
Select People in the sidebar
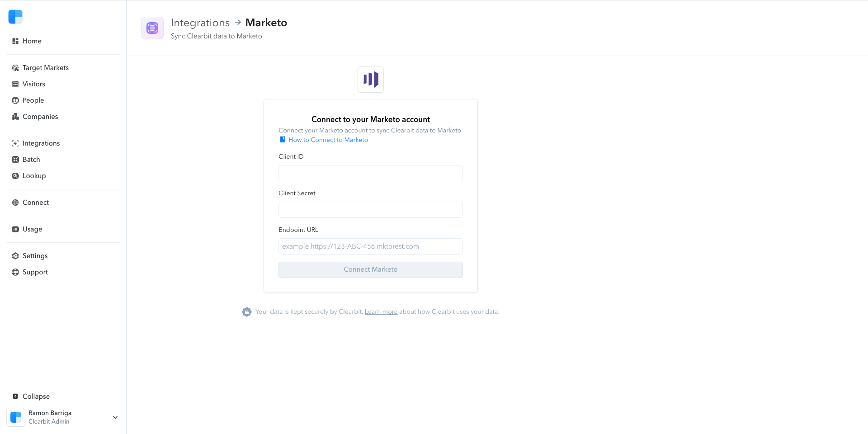(x=33, y=100)
